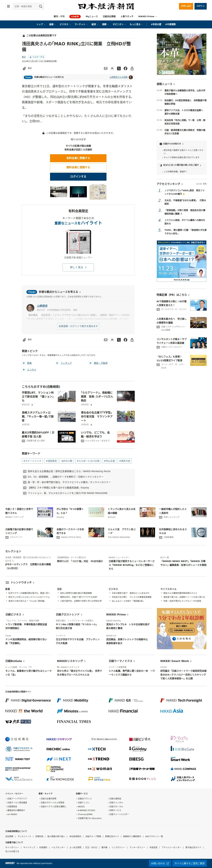Open トレンドウオッチ section heading
This screenshot has width=212, height=868.
click(x=22, y=582)
